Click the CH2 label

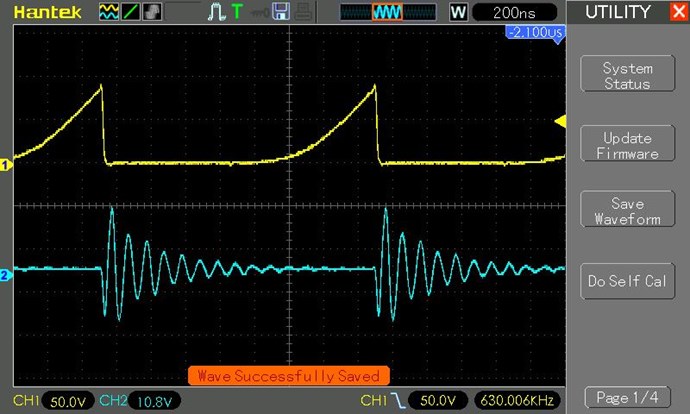pyautogui.click(x=113, y=400)
